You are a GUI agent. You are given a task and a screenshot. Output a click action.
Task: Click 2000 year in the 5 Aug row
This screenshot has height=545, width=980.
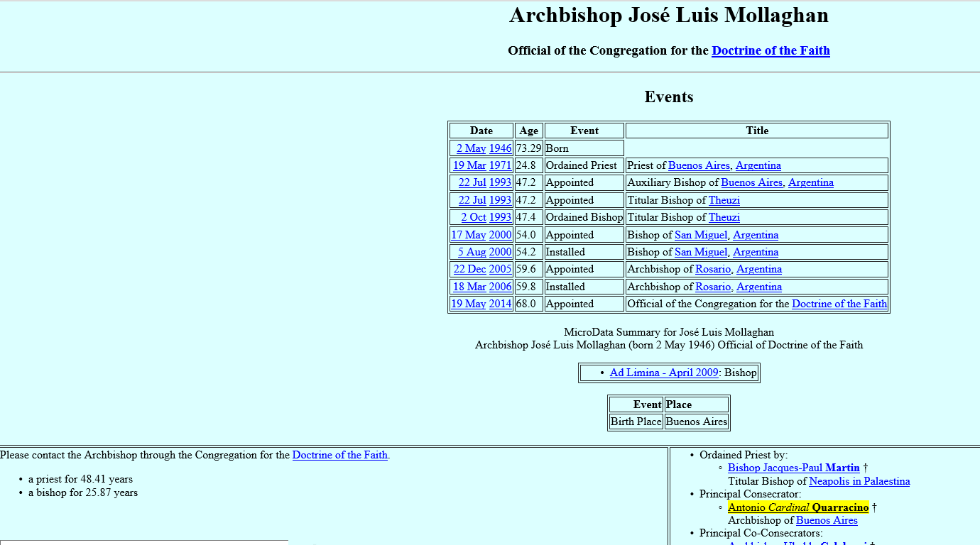pos(500,252)
